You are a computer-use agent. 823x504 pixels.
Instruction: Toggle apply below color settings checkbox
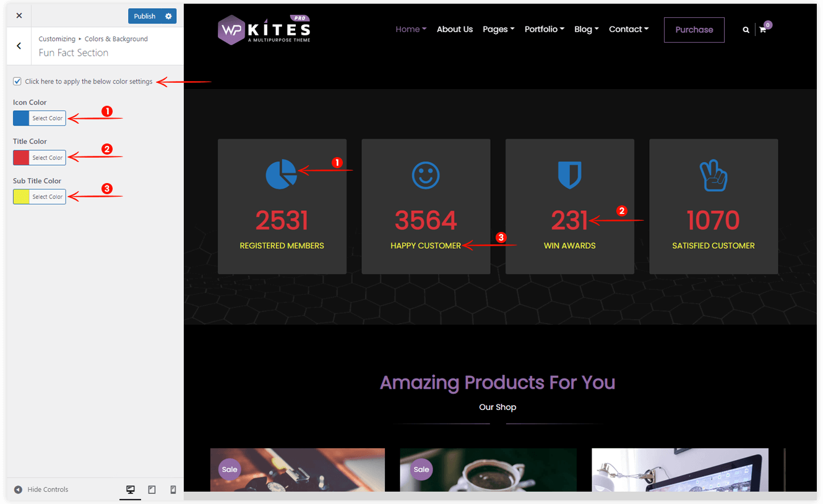point(17,81)
